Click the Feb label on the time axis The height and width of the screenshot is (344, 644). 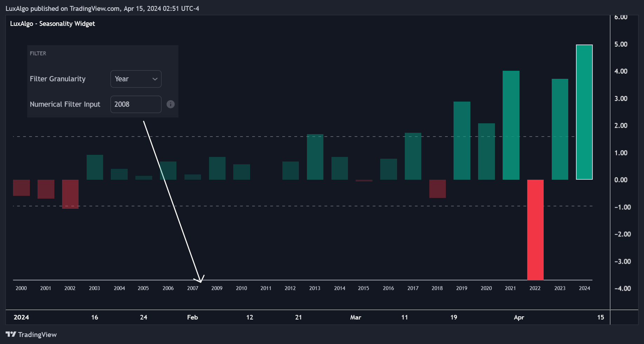193,317
